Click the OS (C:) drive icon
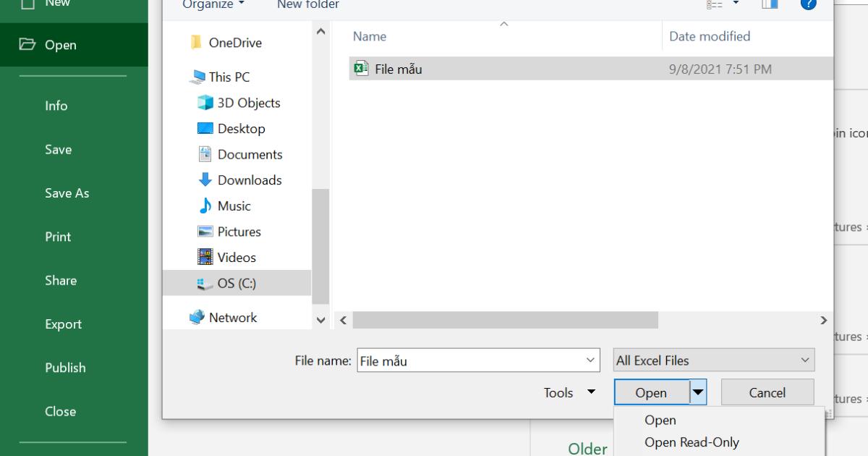The height and width of the screenshot is (456, 868). point(205,284)
